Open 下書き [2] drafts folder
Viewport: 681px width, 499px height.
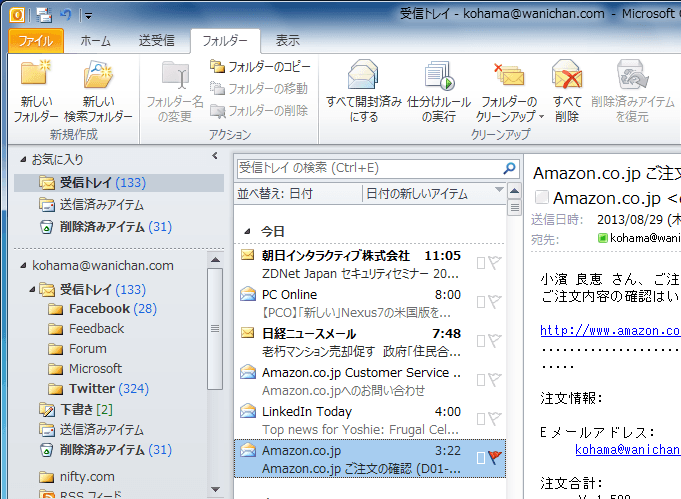(76, 409)
